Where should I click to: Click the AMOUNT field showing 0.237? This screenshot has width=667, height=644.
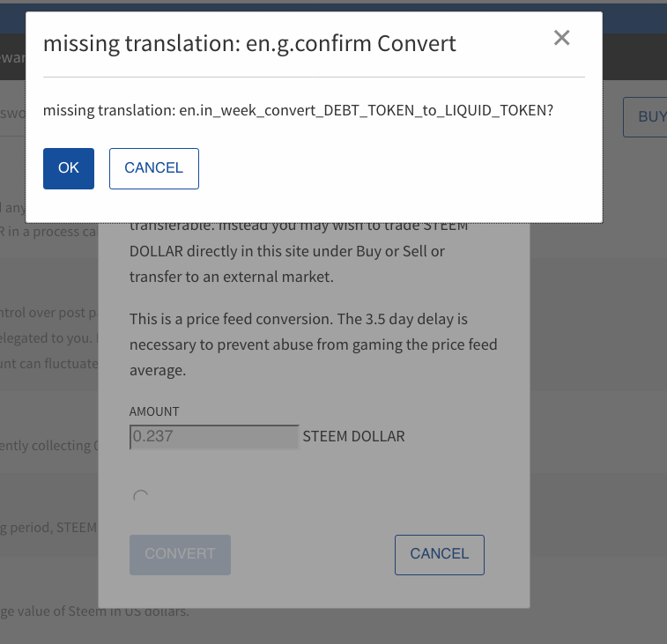[214, 436]
